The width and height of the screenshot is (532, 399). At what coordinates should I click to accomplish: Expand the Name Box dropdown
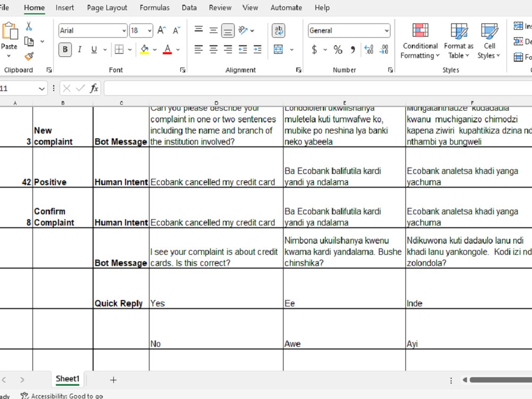[x=41, y=89]
